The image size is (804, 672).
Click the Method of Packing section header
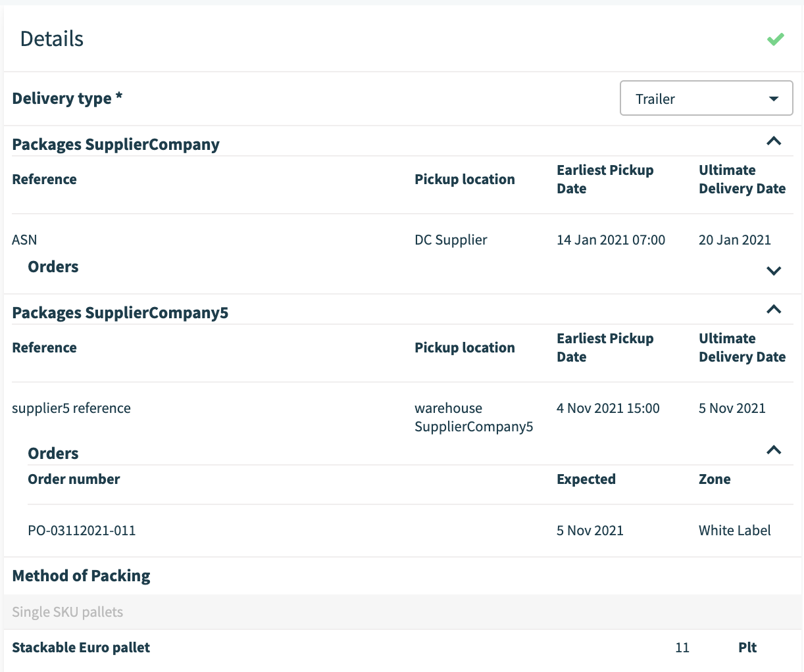(x=81, y=575)
